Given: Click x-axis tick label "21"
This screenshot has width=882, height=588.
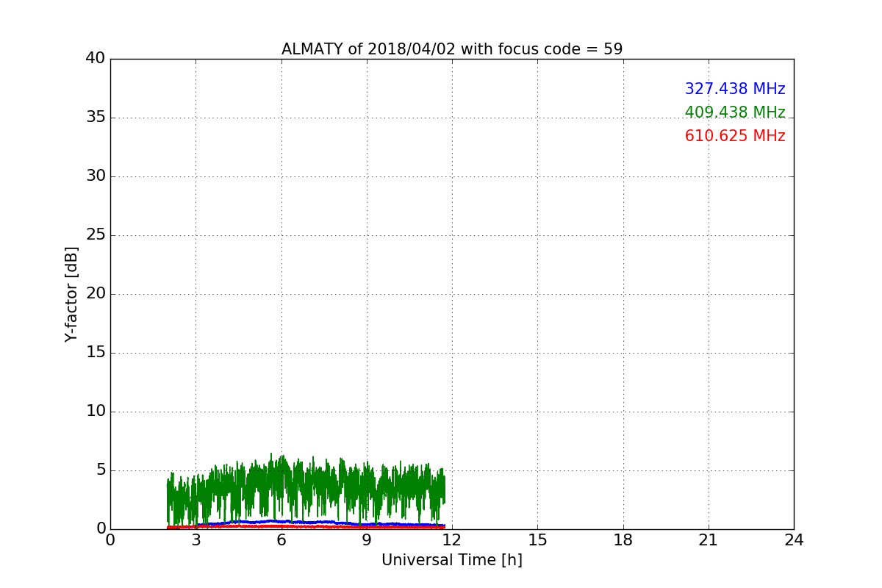Looking at the screenshot, I should click(x=709, y=540).
